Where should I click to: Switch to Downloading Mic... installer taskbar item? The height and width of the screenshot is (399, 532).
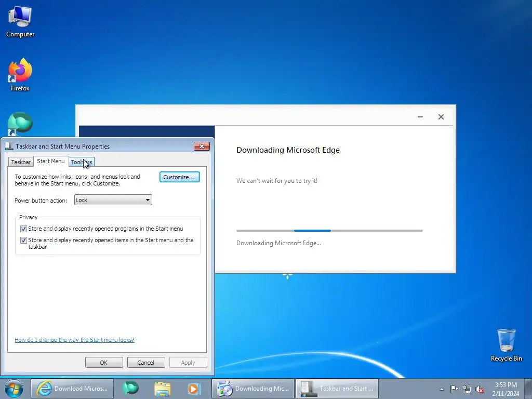point(253,389)
